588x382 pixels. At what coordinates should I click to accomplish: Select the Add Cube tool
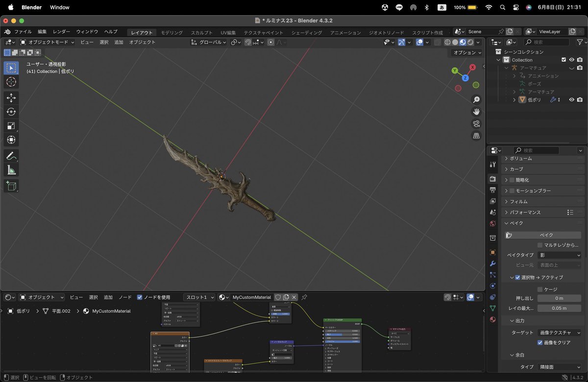(11, 186)
